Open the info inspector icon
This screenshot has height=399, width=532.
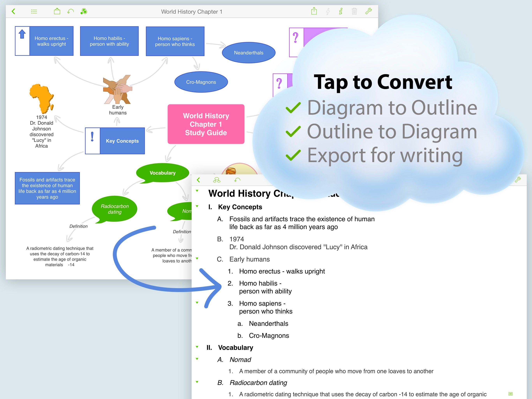pos(341,11)
